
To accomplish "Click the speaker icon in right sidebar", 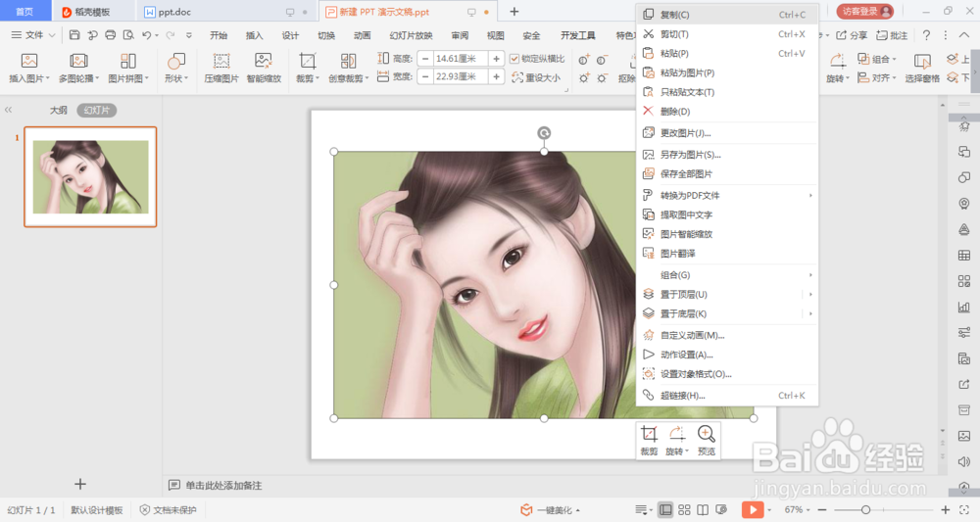I will [963, 462].
